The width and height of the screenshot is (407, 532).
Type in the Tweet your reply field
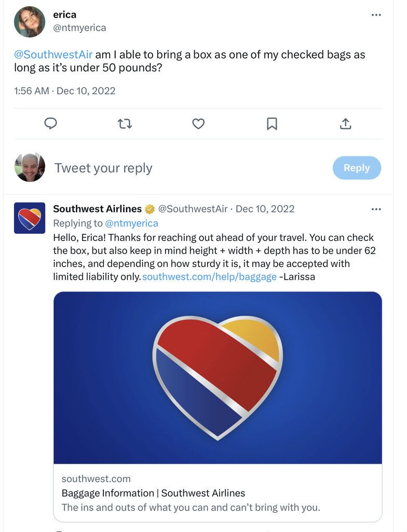[x=156, y=168]
